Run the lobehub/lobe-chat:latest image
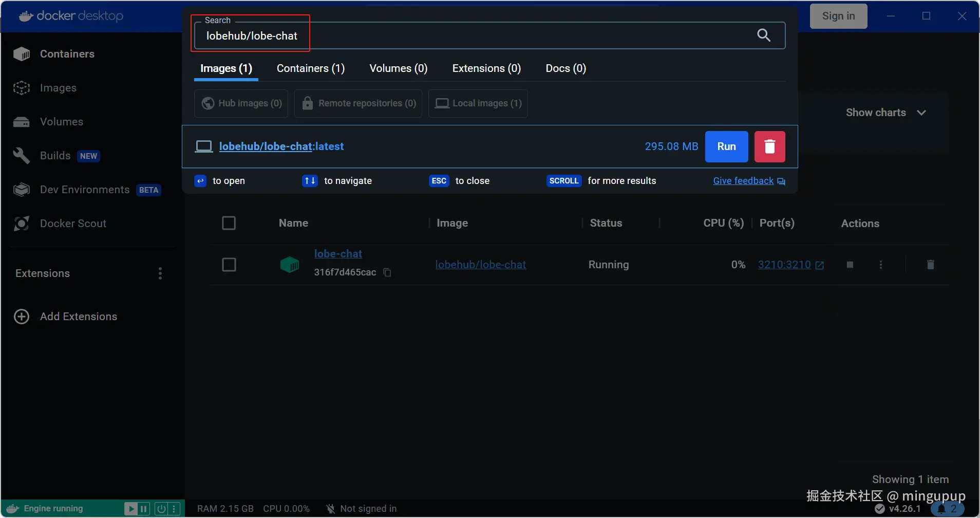980x518 pixels. 726,146
